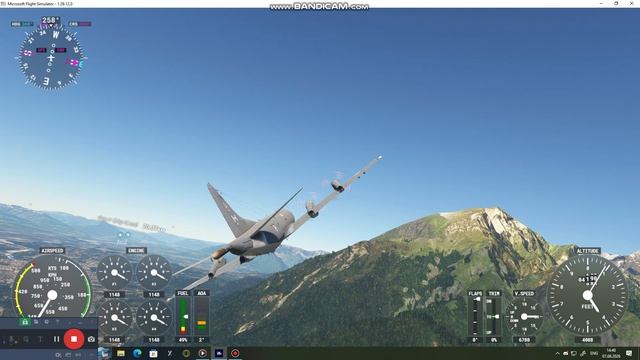Open the ENG language indicator
Viewport: 640px width, 360px height.
click(x=594, y=353)
